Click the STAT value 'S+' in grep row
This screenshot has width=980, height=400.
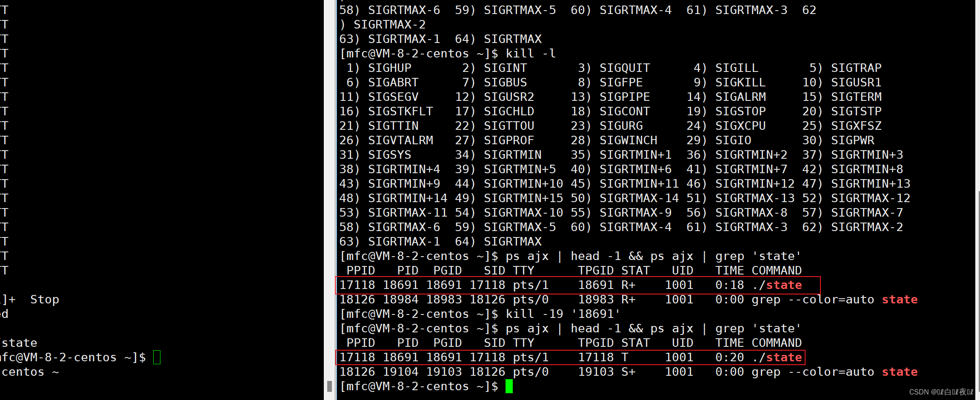click(629, 372)
